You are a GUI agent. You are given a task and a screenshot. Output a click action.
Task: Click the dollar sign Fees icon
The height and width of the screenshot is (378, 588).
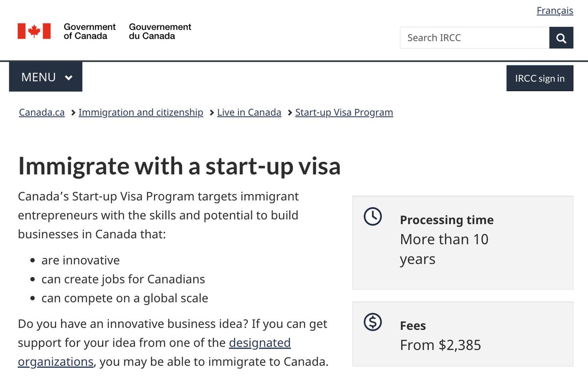pyautogui.click(x=373, y=322)
